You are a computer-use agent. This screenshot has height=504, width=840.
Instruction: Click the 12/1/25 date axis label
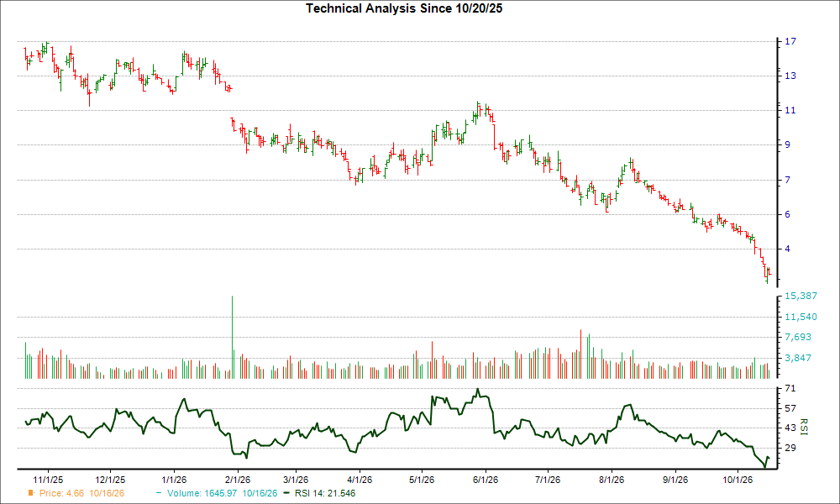tap(110, 480)
